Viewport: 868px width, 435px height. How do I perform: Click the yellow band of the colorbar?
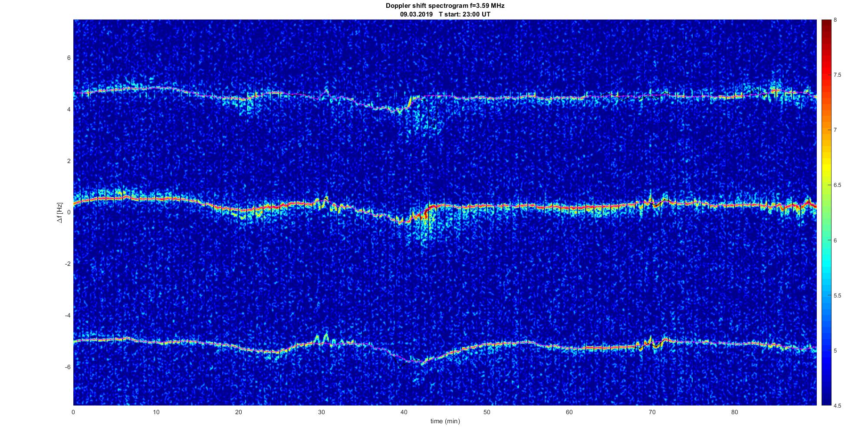826,167
